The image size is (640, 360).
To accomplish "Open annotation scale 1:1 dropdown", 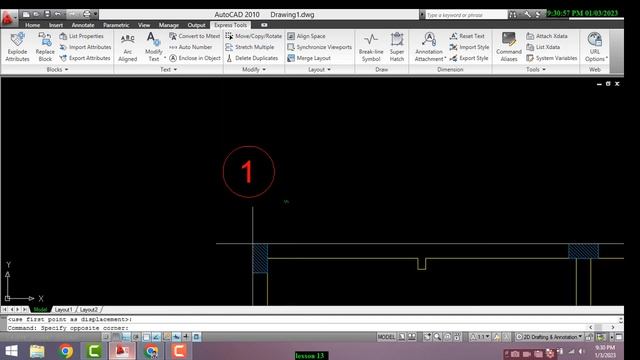I will click(x=480, y=337).
